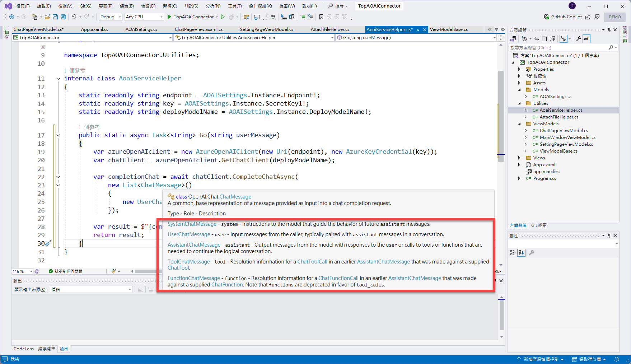Expand the Views folder in Solution Explorer
This screenshot has width=631, height=364.
click(x=519, y=158)
